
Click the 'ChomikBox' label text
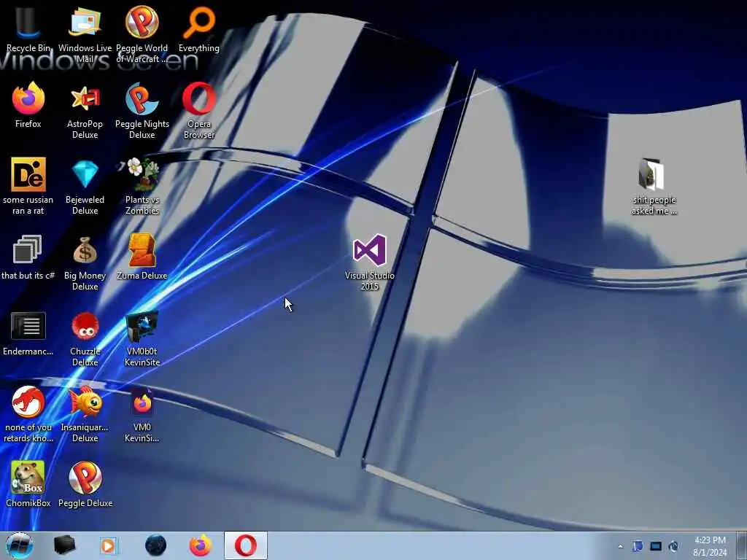point(28,503)
